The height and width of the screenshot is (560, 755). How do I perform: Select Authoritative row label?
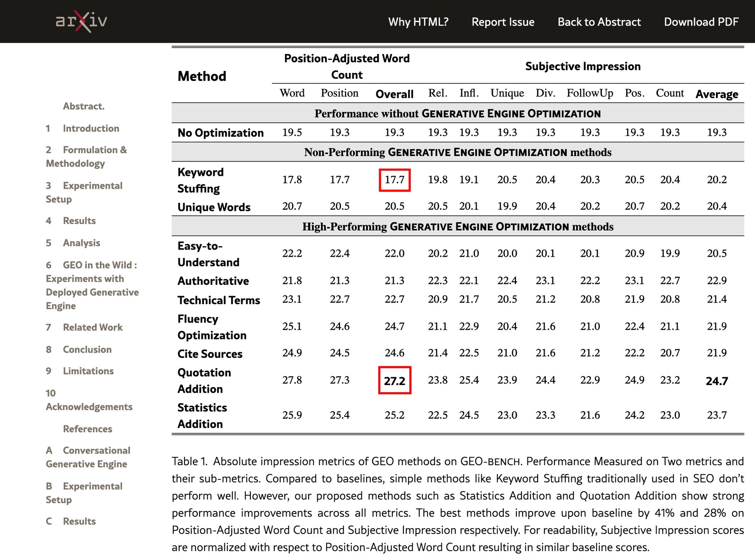pos(213,281)
